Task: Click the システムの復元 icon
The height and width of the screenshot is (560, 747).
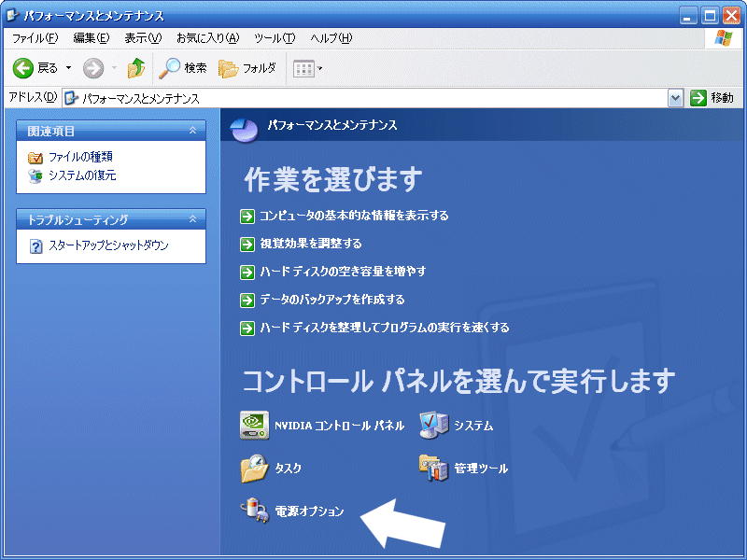Action: click(35, 175)
